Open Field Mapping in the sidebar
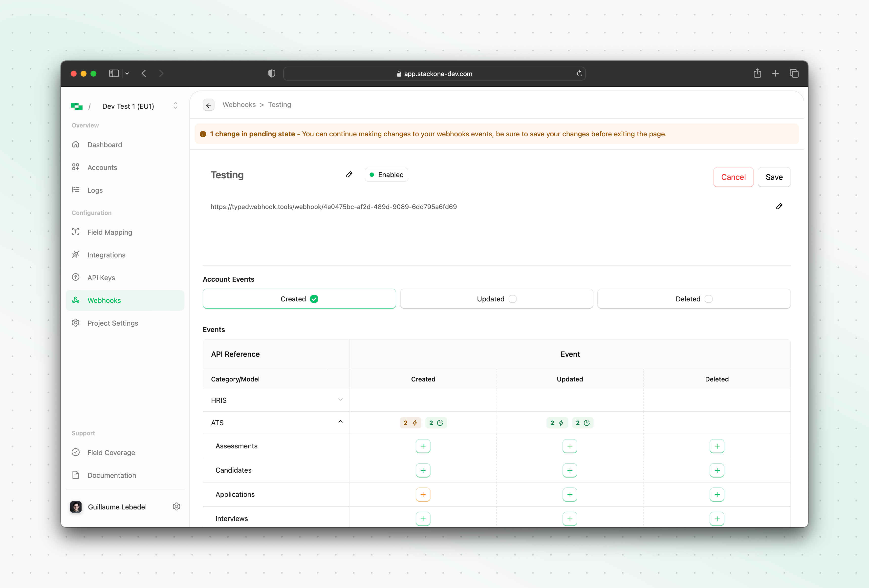The image size is (869, 588). (x=125, y=232)
